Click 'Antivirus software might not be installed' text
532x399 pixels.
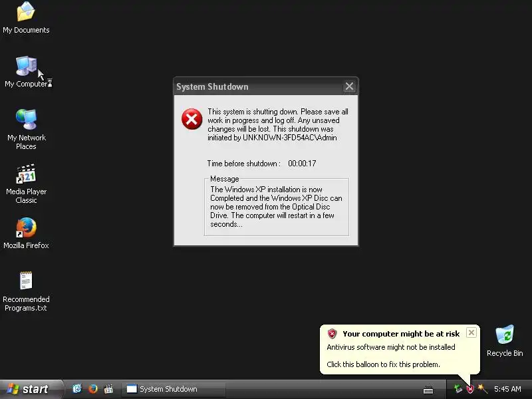click(391, 347)
